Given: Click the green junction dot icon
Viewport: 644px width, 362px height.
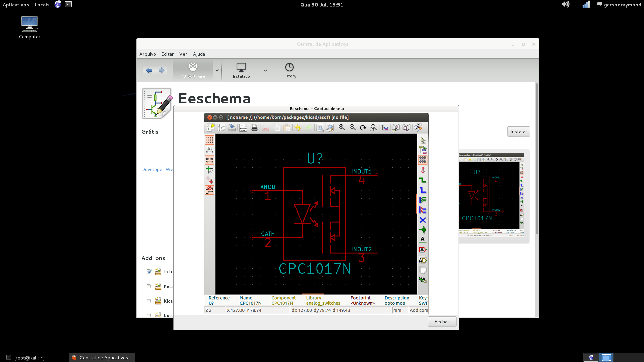Looking at the screenshot, I should 423,230.
